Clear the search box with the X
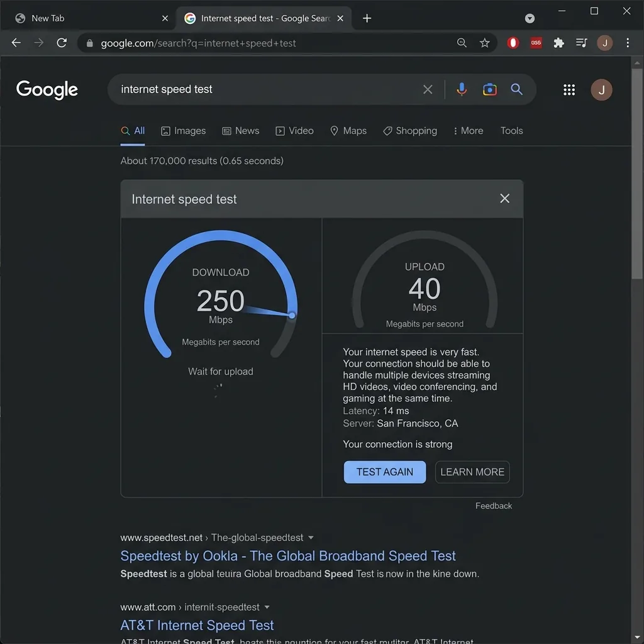Screen dimensions: 644x644 point(428,89)
